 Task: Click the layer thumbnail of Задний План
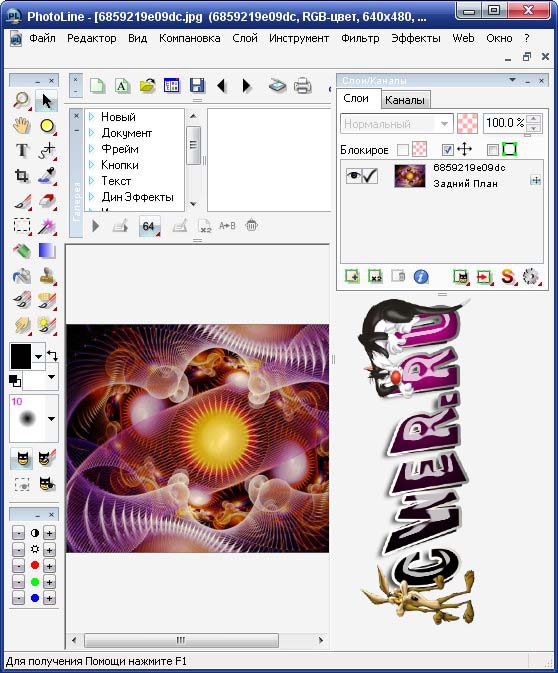click(x=409, y=176)
